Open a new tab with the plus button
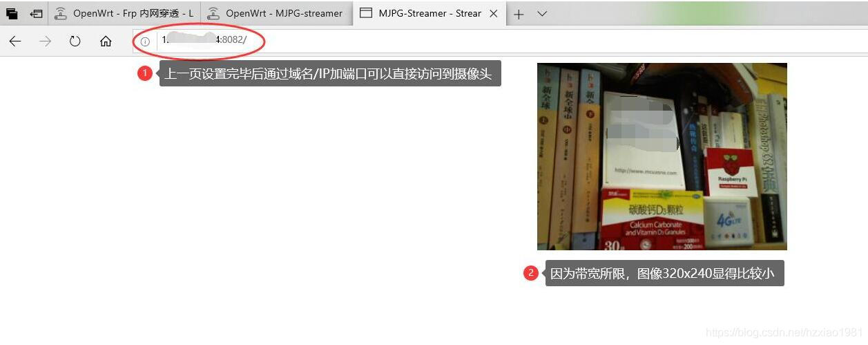868x345 pixels. [519, 14]
